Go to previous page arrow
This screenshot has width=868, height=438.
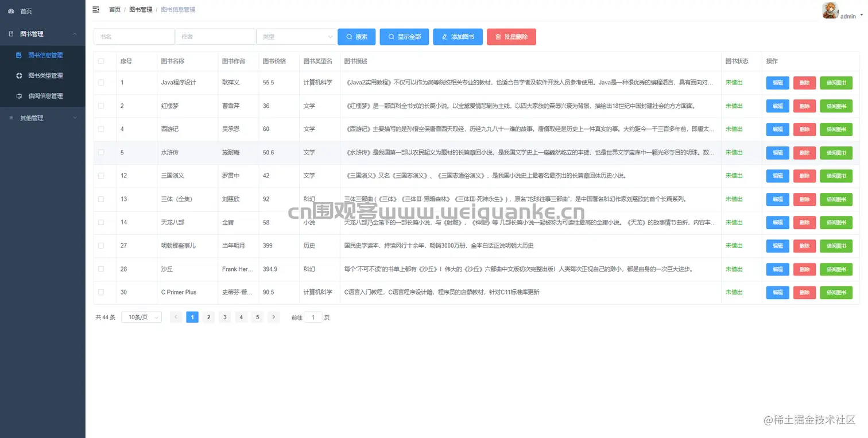(x=176, y=317)
